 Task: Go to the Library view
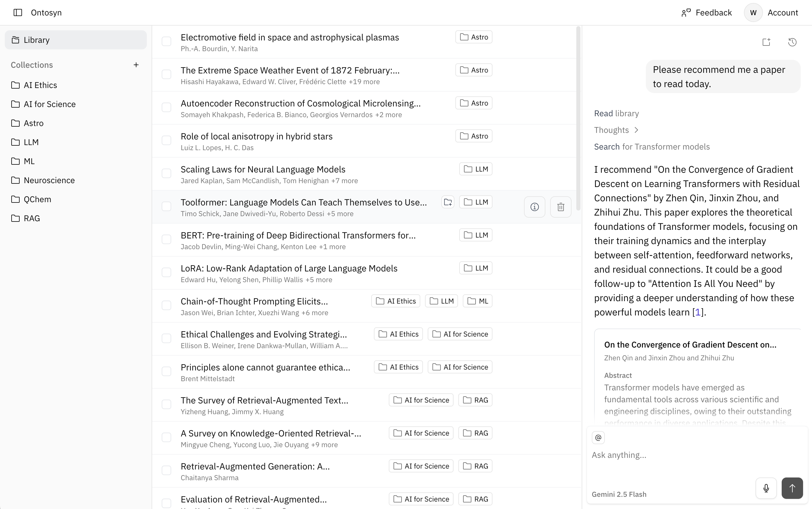click(x=37, y=40)
